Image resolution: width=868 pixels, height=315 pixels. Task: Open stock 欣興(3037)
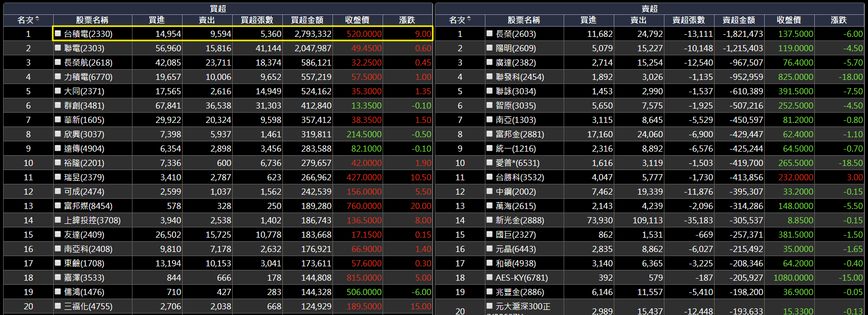click(84, 134)
